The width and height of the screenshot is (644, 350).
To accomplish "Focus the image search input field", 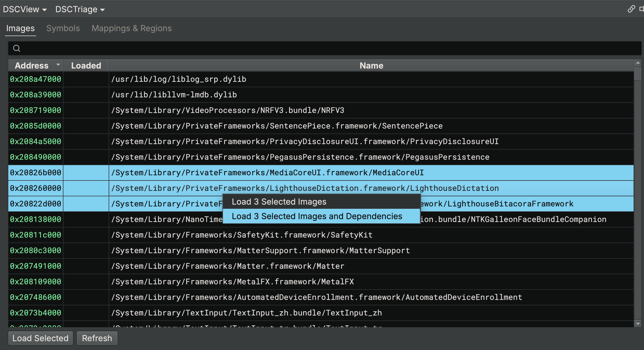I will coord(325,48).
